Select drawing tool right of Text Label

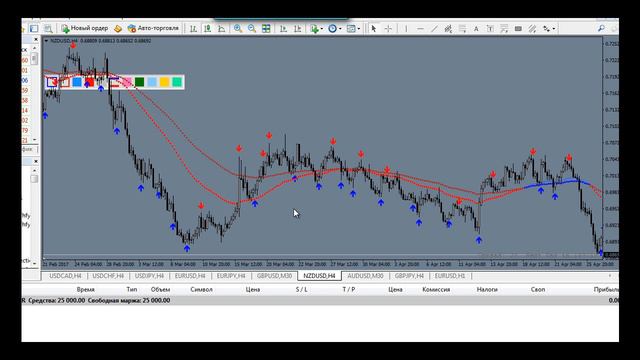pyautogui.click(x=504, y=29)
